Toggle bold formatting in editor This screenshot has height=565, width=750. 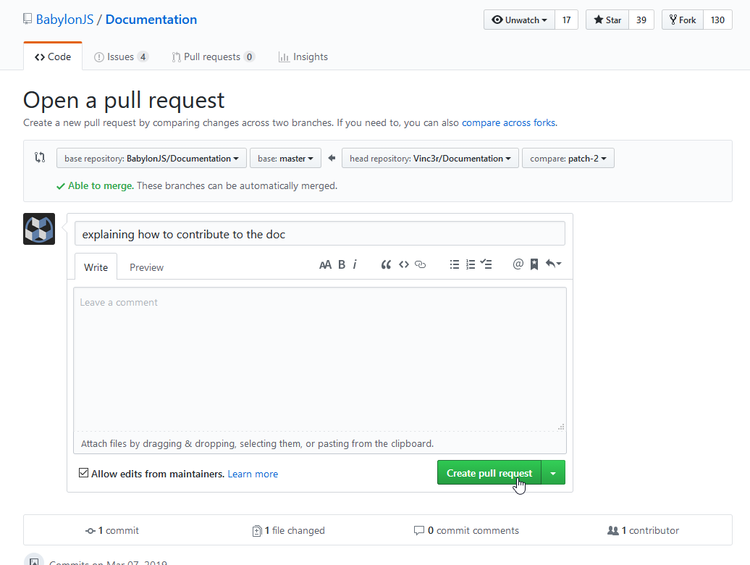click(x=342, y=265)
